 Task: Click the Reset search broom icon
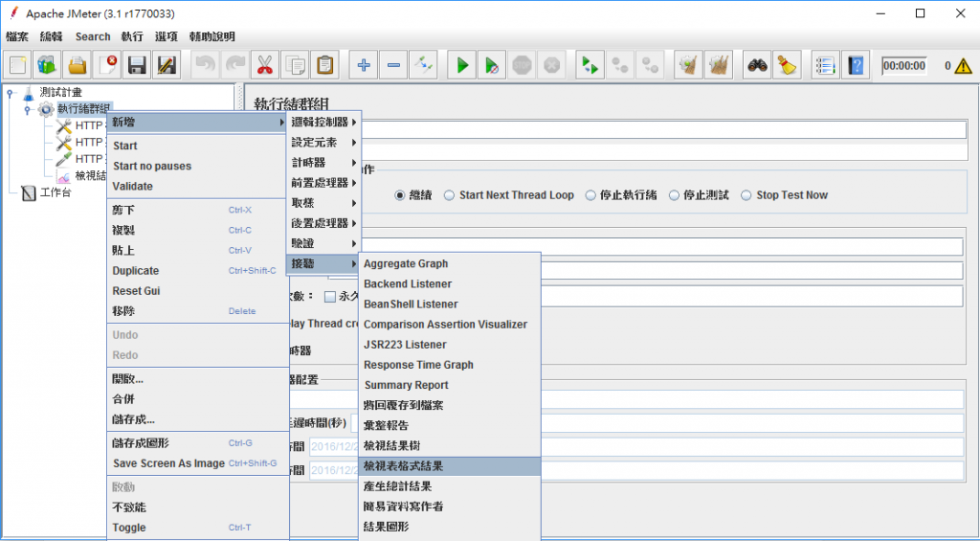[787, 65]
